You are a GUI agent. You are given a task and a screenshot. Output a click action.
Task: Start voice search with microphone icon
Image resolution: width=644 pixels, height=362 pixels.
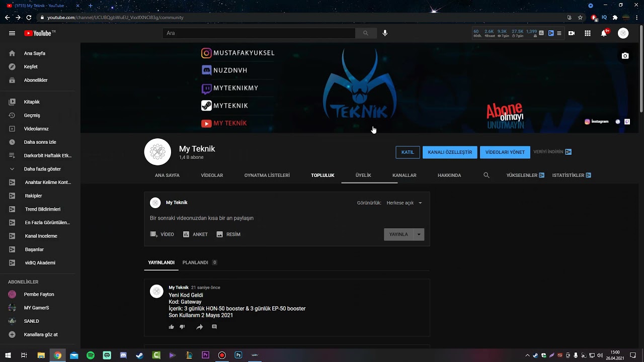point(385,33)
